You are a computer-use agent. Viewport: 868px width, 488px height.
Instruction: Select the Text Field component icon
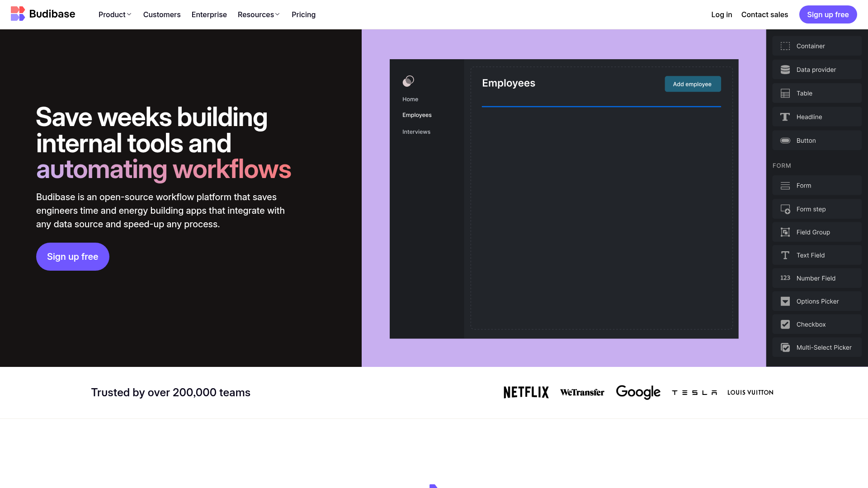[785, 255]
